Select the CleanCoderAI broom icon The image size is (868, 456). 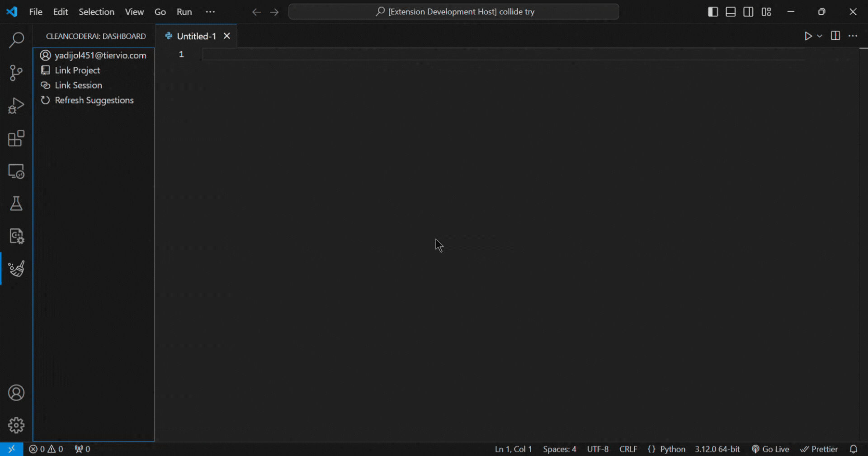click(16, 268)
